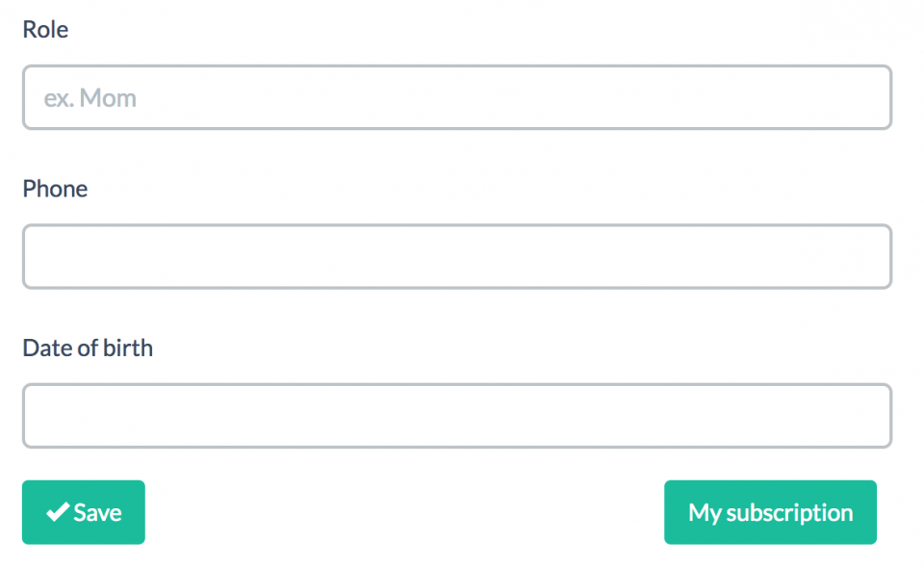The width and height of the screenshot is (924, 568).
Task: Click into the Phone input box
Action: [456, 256]
